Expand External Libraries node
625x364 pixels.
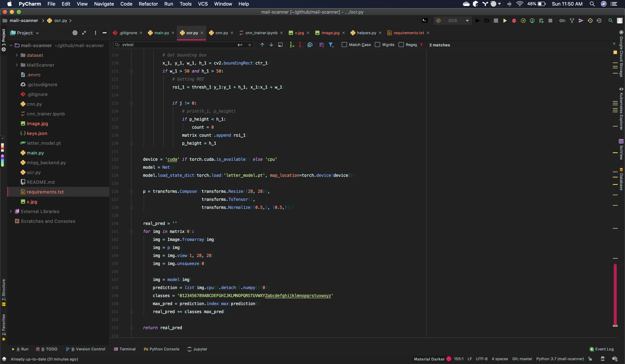pyautogui.click(x=11, y=211)
